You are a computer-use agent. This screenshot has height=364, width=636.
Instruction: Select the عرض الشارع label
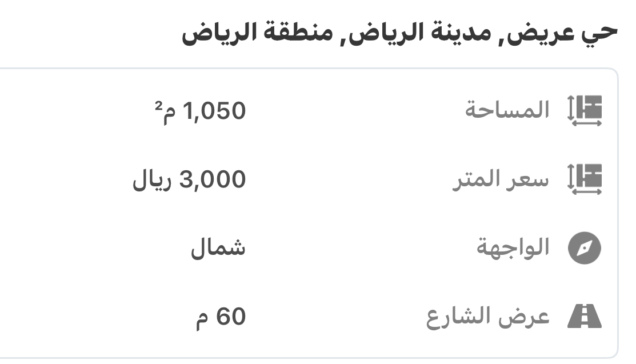(488, 317)
